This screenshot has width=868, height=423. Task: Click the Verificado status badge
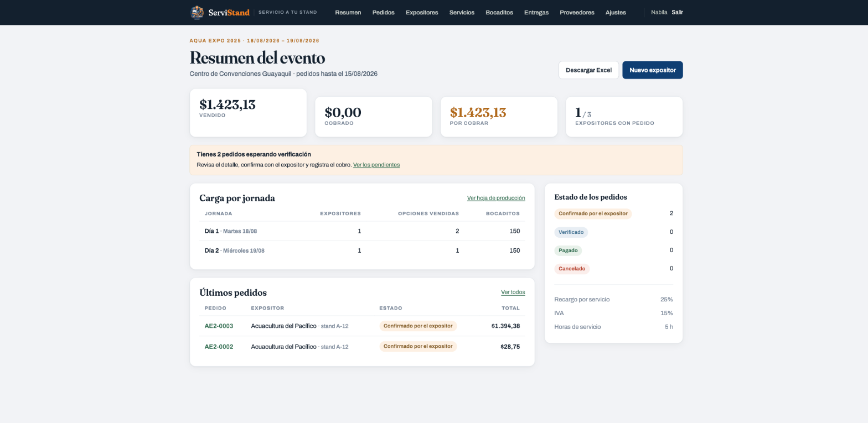(571, 232)
